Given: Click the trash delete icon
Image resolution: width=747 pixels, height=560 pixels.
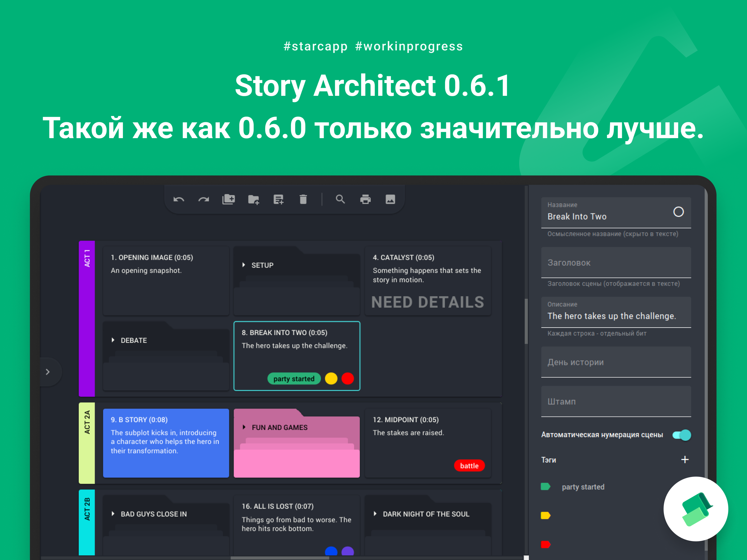Looking at the screenshot, I should (303, 199).
